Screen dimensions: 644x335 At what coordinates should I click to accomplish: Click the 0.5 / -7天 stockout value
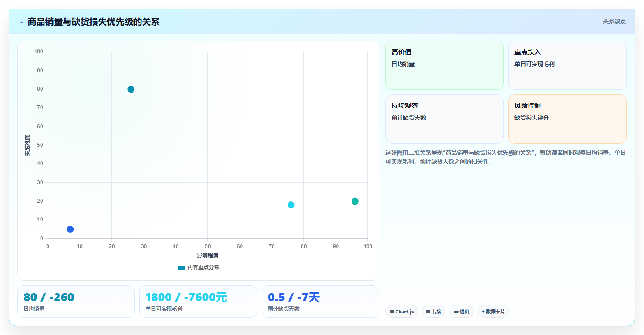pos(294,298)
